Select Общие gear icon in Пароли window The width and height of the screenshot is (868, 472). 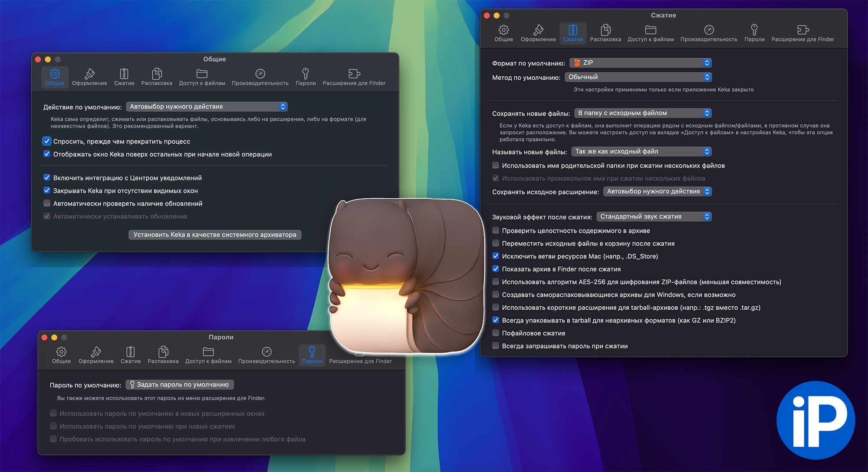61,351
